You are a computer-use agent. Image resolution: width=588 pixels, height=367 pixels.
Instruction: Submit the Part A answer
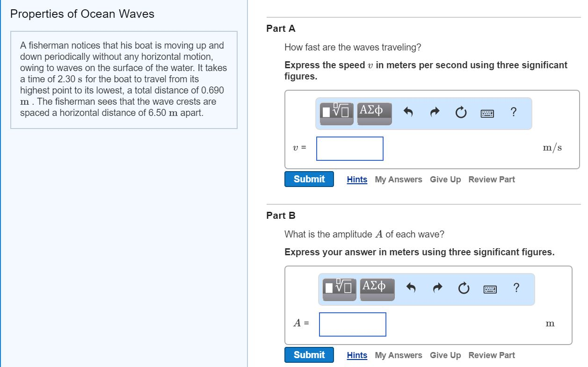pyautogui.click(x=309, y=179)
